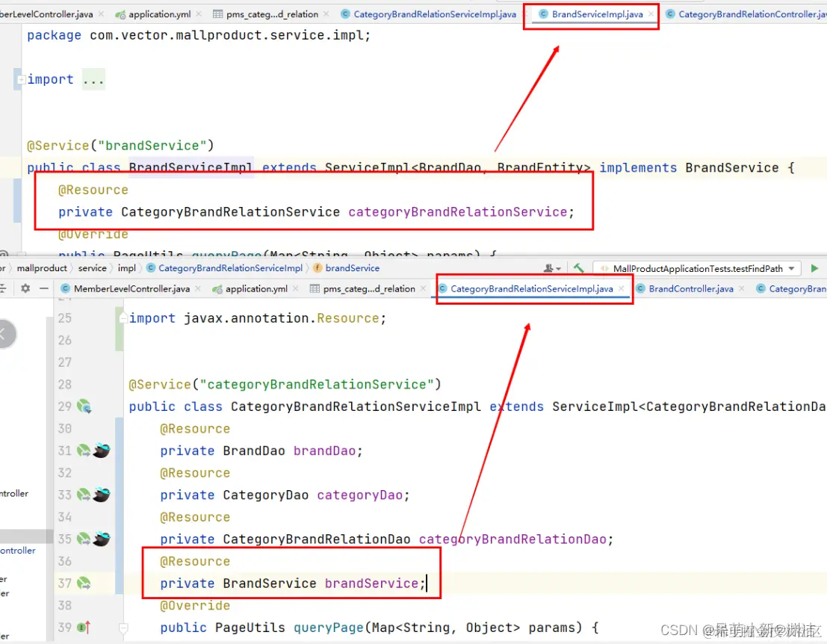This screenshot has width=827, height=644.
Task: Hide the project panel with minus icon
Action: click(44, 288)
